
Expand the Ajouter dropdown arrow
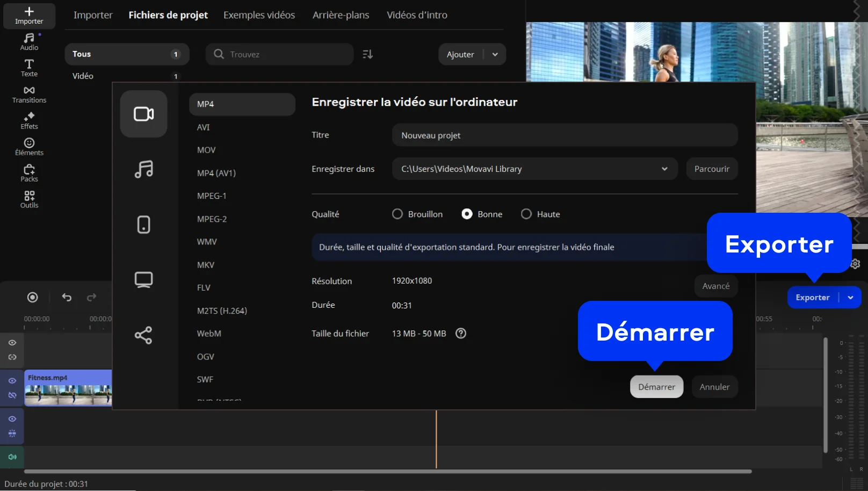pyautogui.click(x=495, y=54)
